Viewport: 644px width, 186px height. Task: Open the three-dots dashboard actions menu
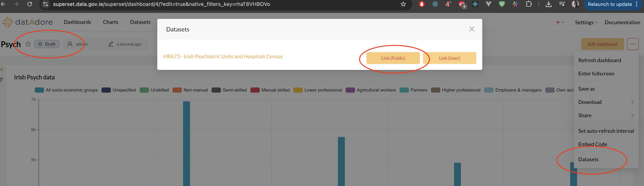click(x=632, y=44)
